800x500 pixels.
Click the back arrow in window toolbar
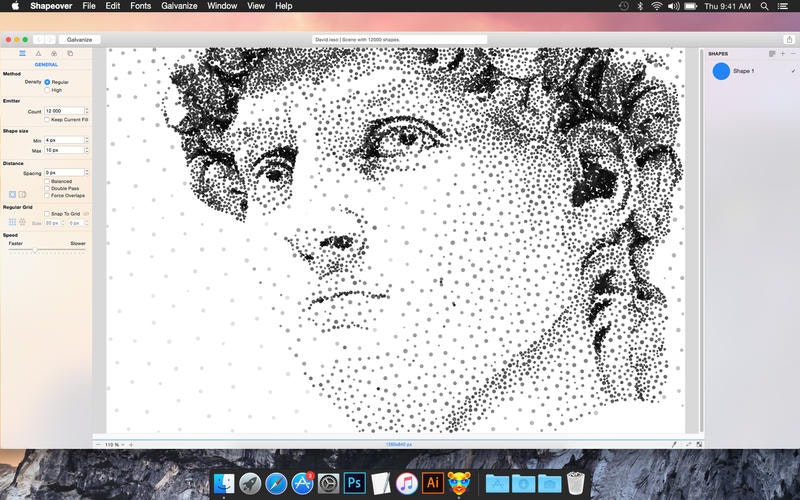[x=39, y=39]
